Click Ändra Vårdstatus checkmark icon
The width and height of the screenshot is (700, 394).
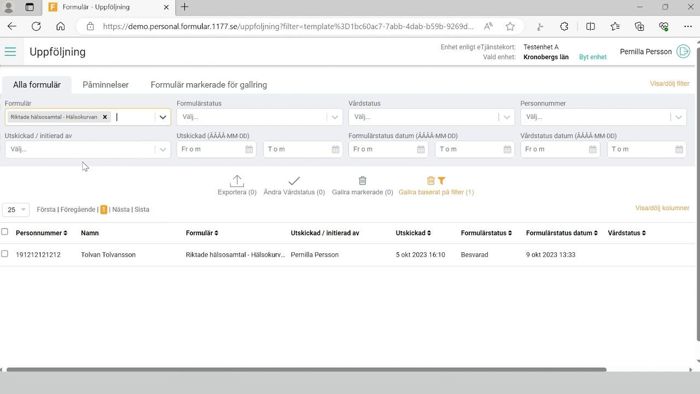point(294,181)
